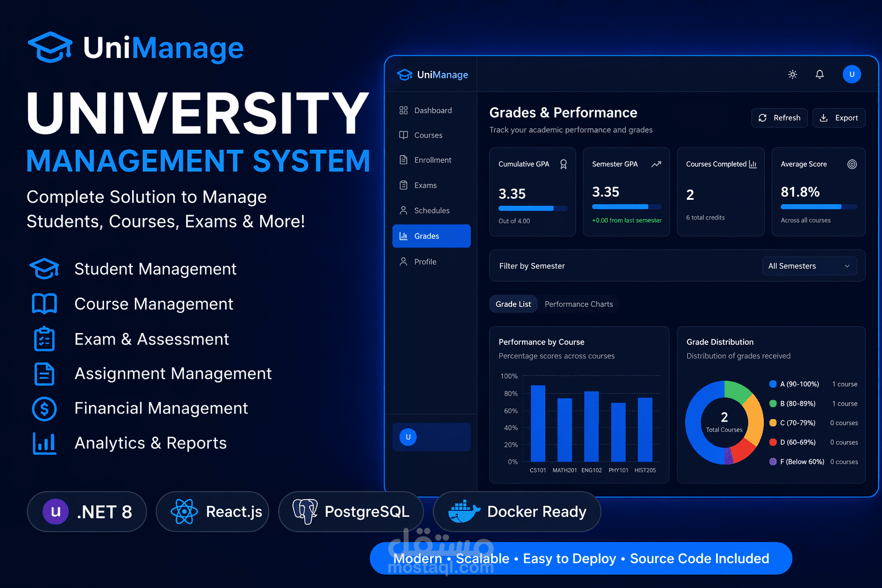Click the 'Filter by Semester' label
882x588 pixels.
pos(532,266)
